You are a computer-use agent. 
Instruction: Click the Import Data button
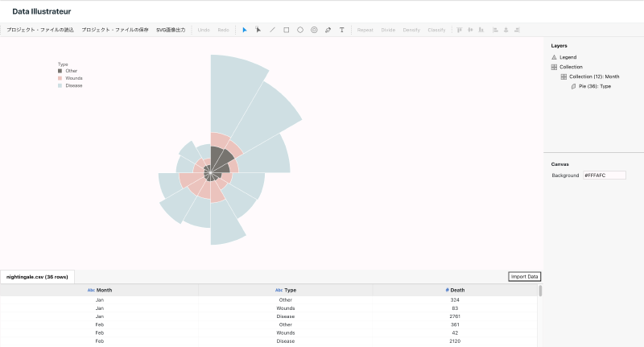click(525, 277)
